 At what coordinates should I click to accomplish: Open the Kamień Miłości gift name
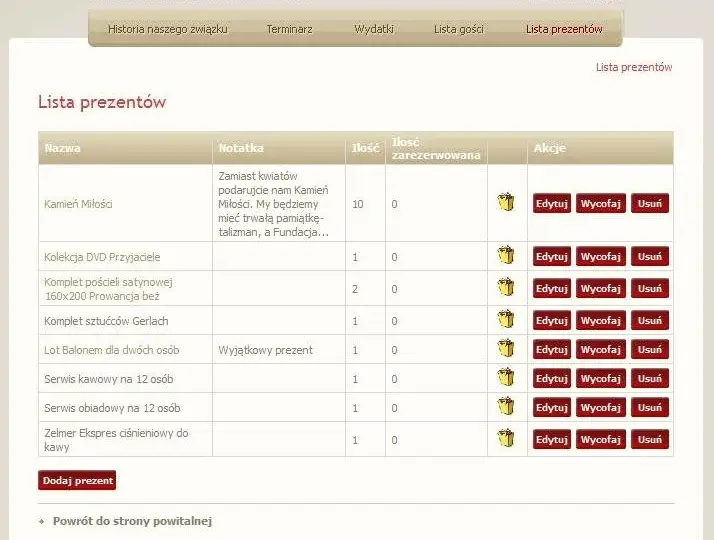[78, 204]
